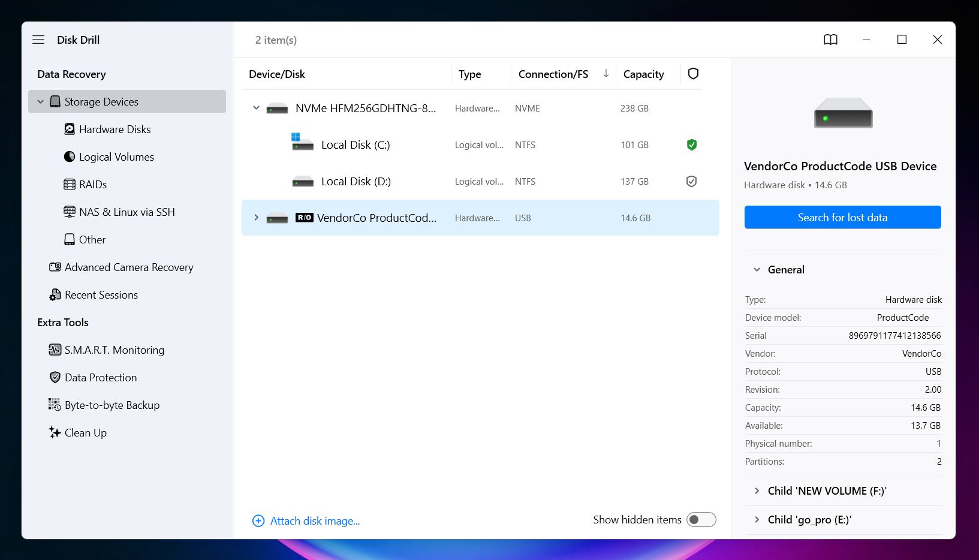The height and width of the screenshot is (560, 979).
Task: Click the large USB drive image in details panel
Action: click(843, 113)
